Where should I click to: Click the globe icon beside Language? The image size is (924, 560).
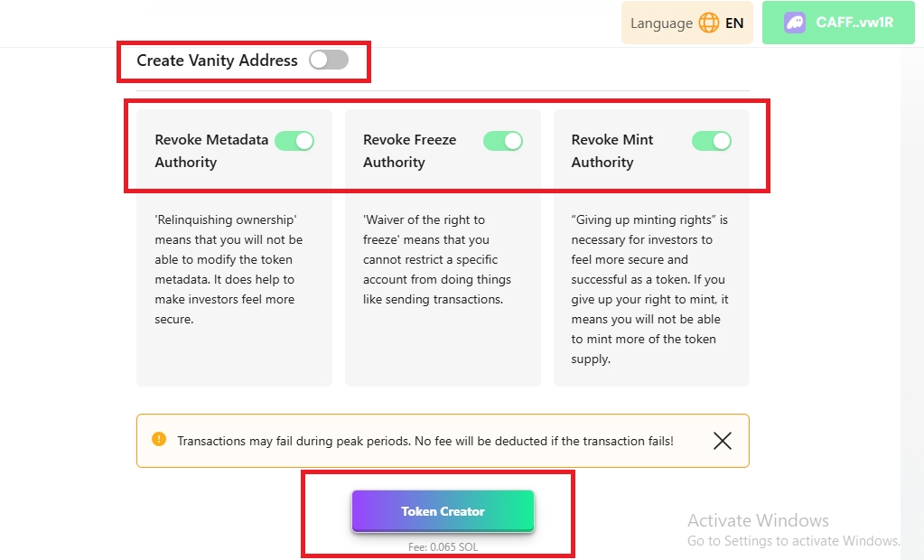709,23
